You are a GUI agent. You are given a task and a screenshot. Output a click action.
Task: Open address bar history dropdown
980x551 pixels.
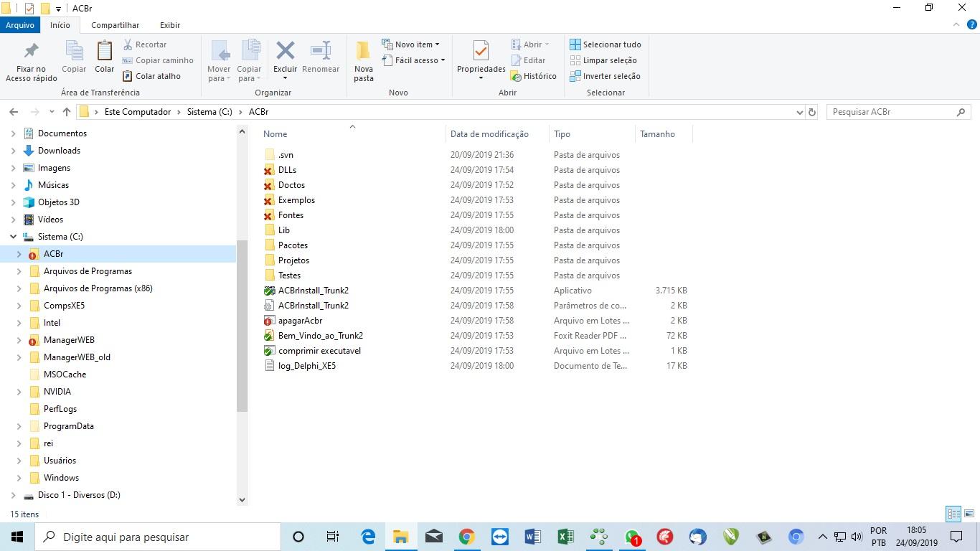pos(799,112)
